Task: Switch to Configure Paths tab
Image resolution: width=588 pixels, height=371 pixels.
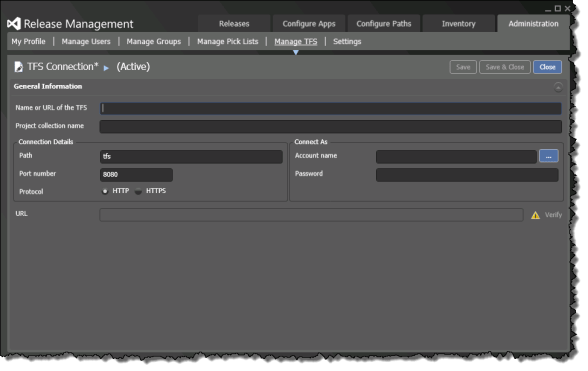Action: tap(383, 24)
